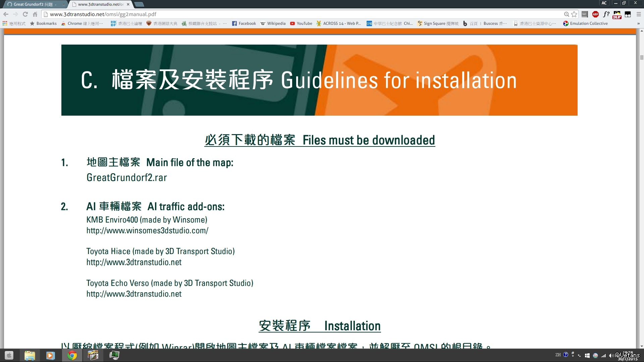Click the WhatFont f? extension icon

(x=606, y=14)
